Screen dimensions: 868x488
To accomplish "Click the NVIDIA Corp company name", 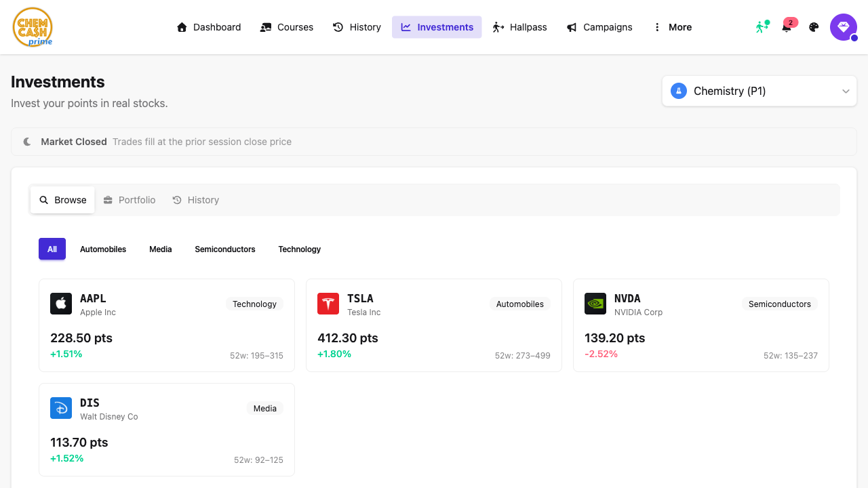I will (x=639, y=312).
